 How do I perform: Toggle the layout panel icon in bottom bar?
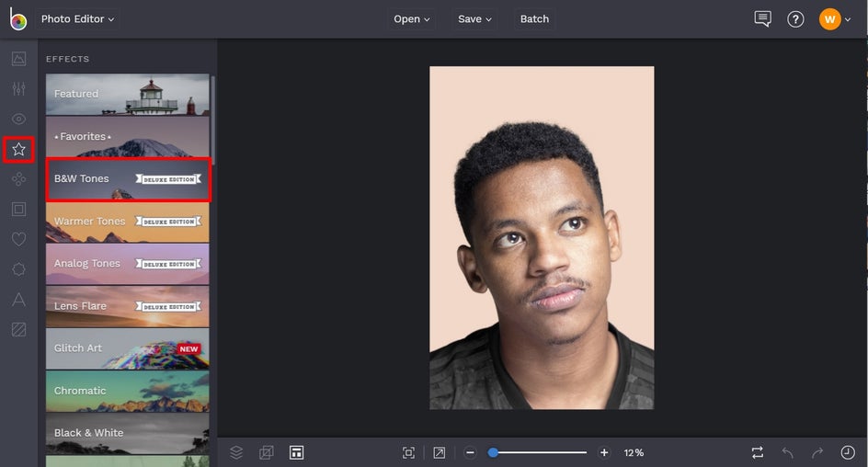pos(296,452)
